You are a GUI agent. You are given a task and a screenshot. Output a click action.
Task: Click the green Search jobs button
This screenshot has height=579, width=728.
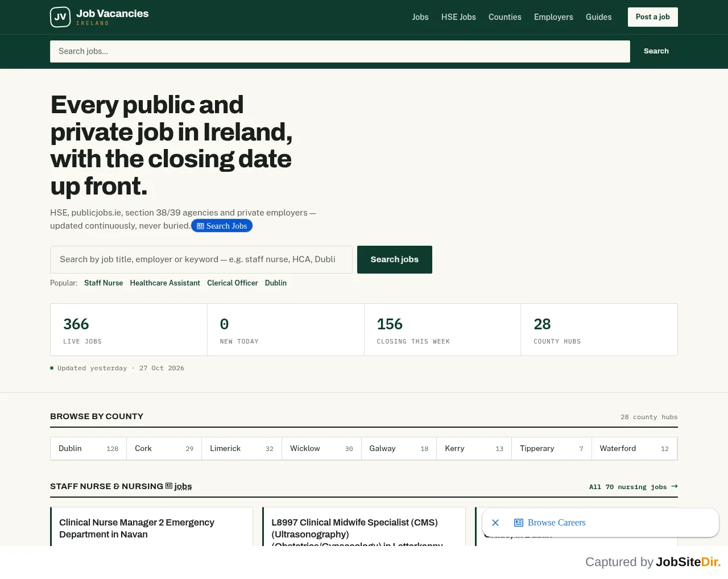tap(395, 259)
